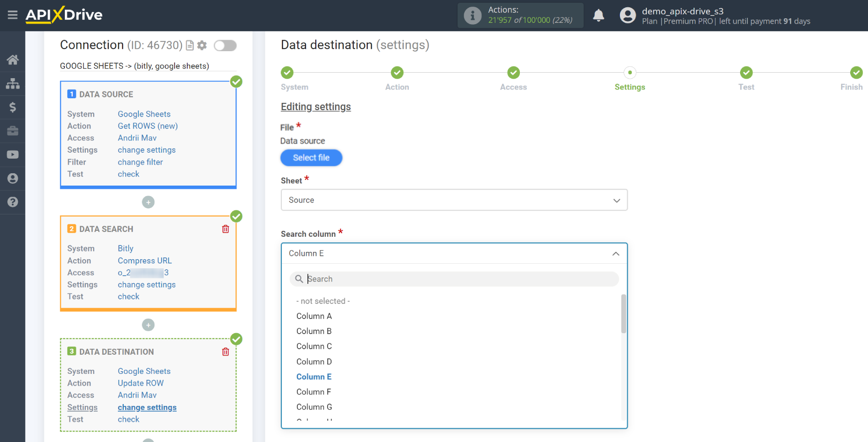Click the DATA SOURCE block title
The image size is (868, 442).
point(106,95)
